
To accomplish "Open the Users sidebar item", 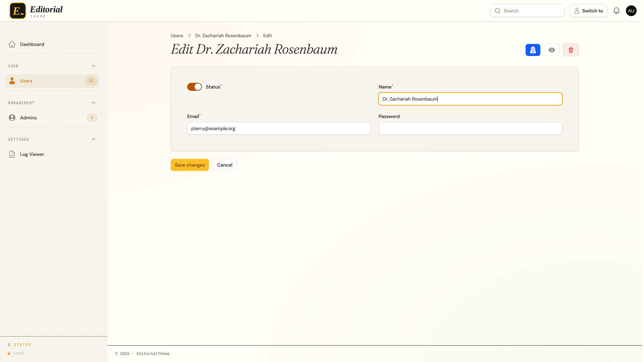I will click(x=52, y=81).
